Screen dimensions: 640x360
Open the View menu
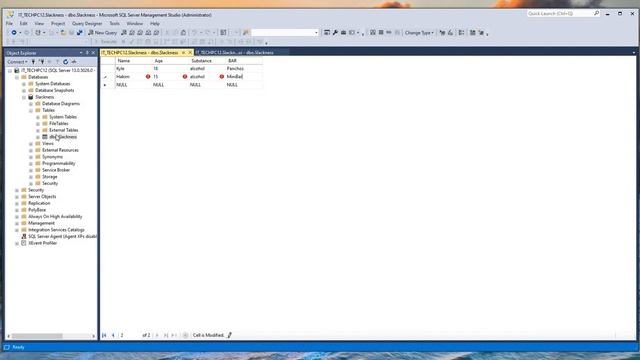point(39,24)
